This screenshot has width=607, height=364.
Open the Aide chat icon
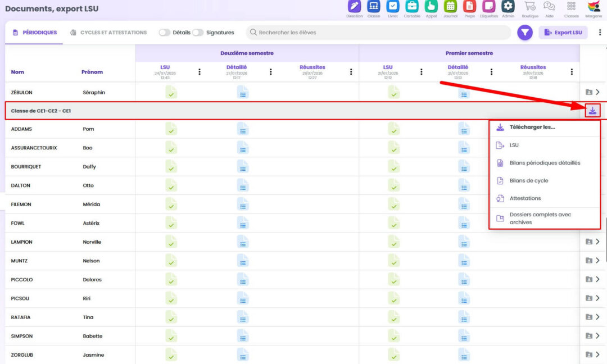point(549,6)
